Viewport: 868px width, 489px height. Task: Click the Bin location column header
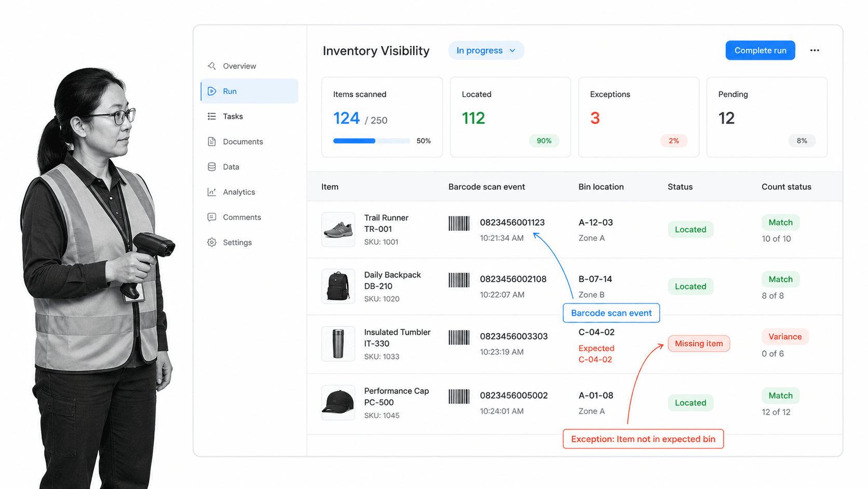coord(601,187)
